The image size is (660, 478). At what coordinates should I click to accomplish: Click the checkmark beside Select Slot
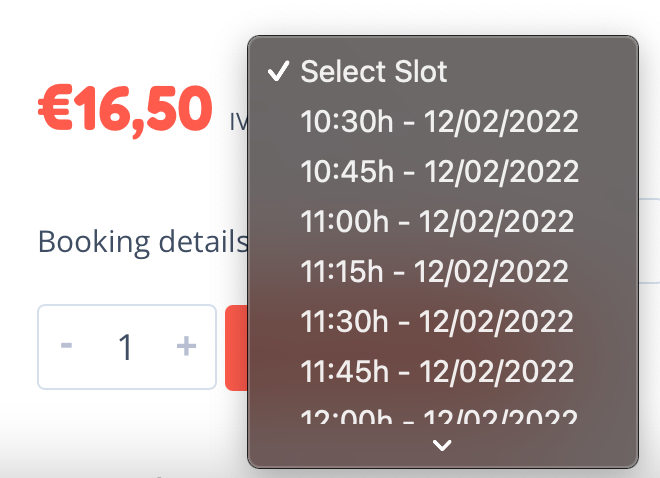coord(279,71)
